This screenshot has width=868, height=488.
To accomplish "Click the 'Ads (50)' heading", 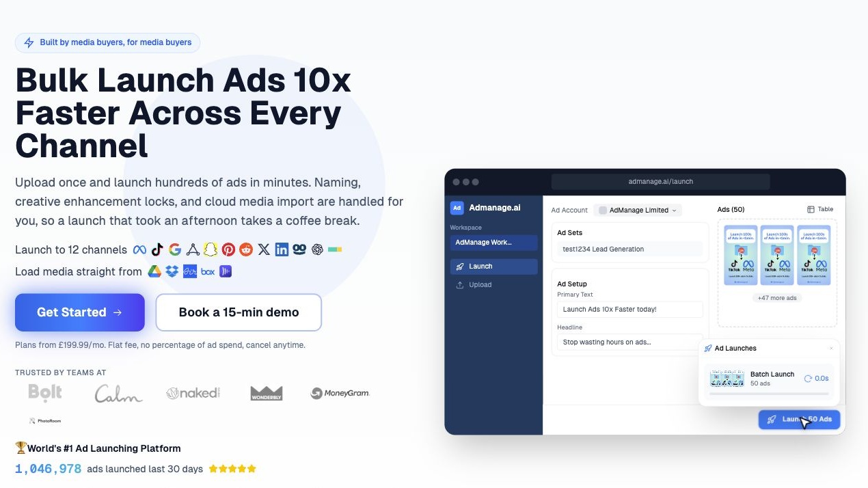I will point(731,209).
